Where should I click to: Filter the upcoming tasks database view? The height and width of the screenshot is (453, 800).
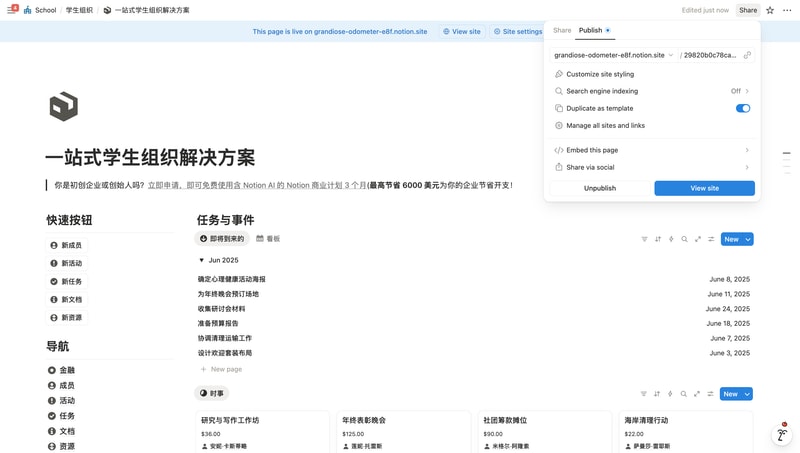pyautogui.click(x=644, y=239)
